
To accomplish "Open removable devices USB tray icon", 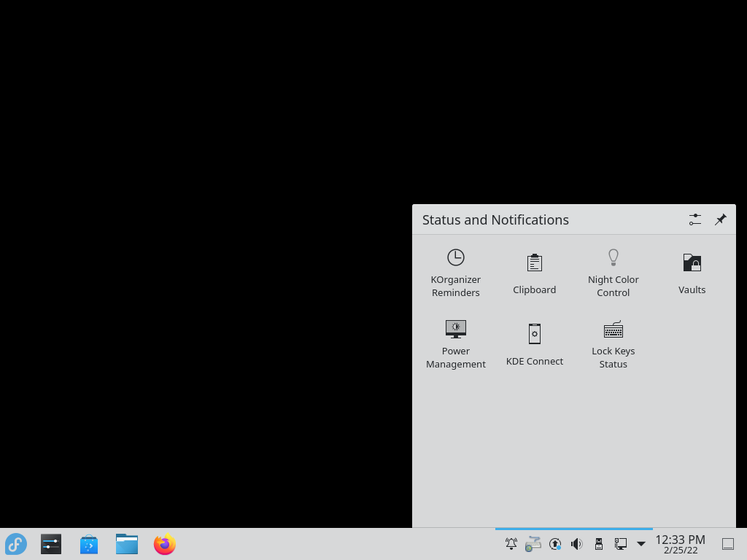I will [599, 544].
